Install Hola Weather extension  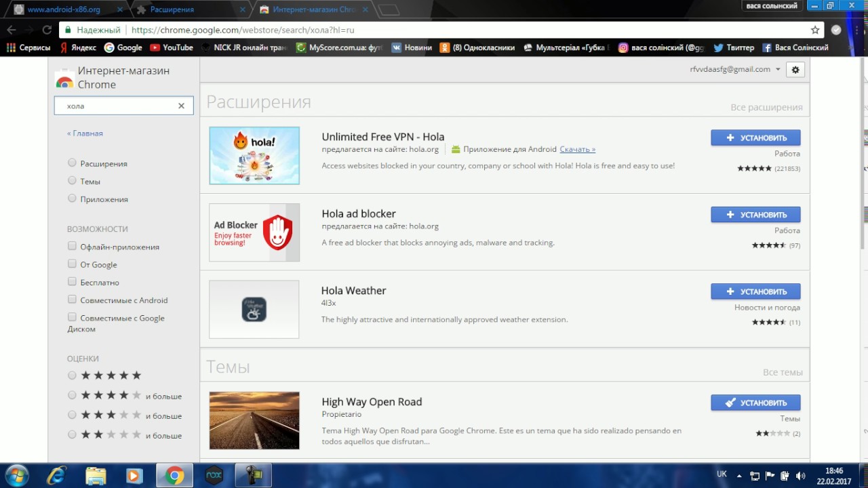click(x=755, y=291)
